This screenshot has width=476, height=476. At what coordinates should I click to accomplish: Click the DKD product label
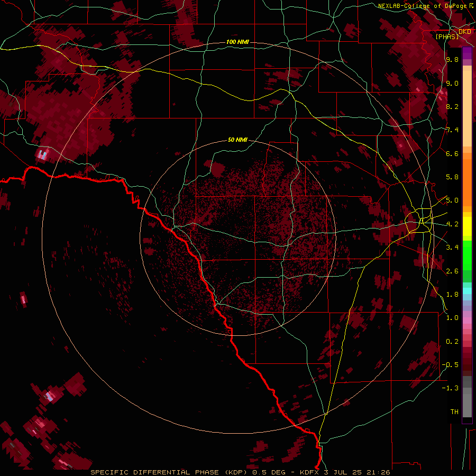(x=464, y=32)
